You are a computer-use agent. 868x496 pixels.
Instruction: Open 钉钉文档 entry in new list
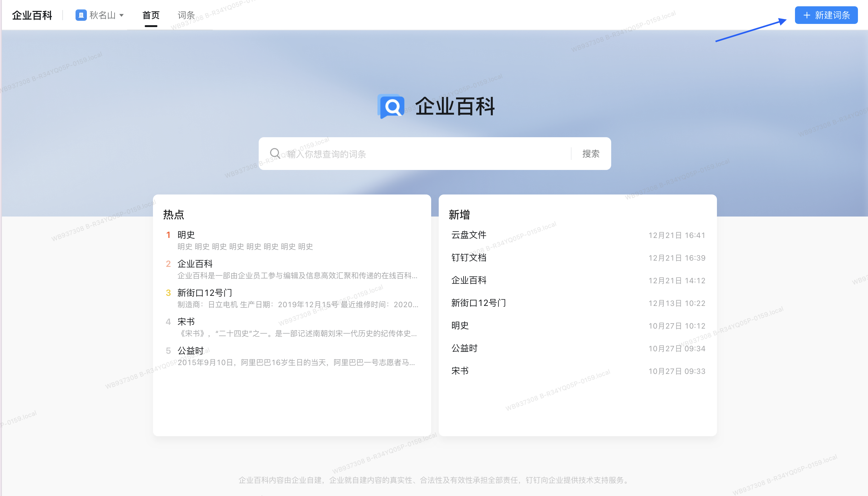pyautogui.click(x=468, y=257)
